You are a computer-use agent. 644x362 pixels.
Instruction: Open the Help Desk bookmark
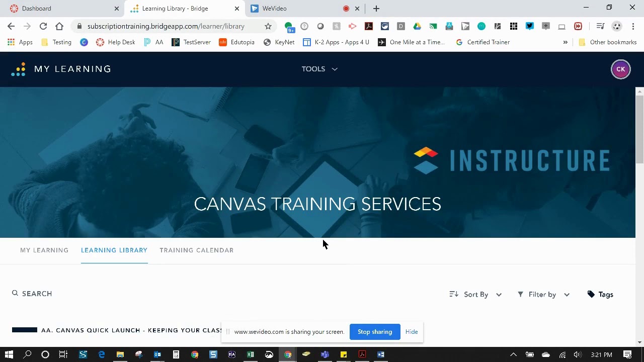tap(116, 42)
